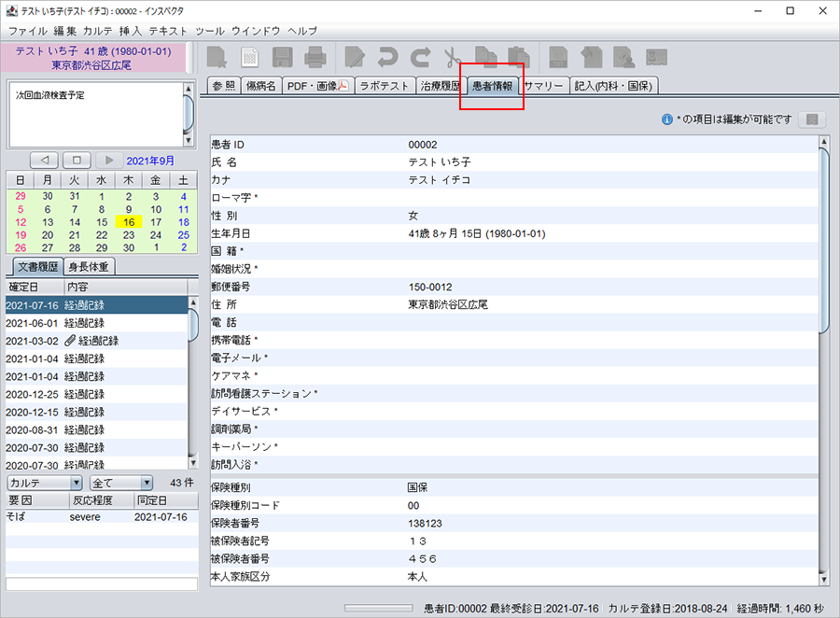Select the 2021-03-02 record with attachment
Image resolution: width=840 pixels, height=618 pixels.
tap(93, 341)
